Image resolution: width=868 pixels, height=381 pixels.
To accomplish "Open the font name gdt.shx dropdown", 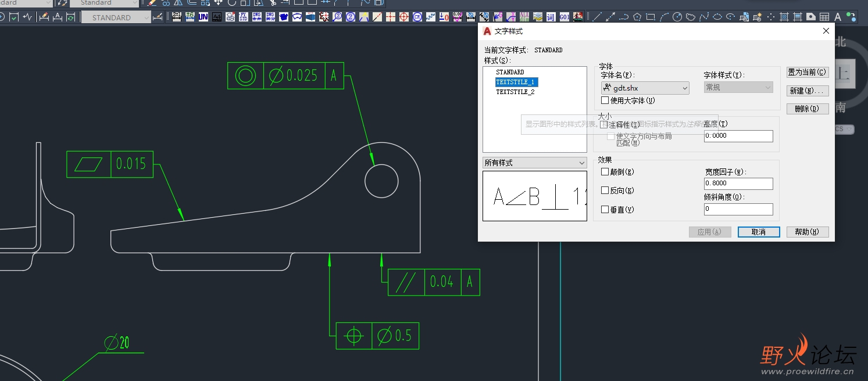I will [645, 88].
